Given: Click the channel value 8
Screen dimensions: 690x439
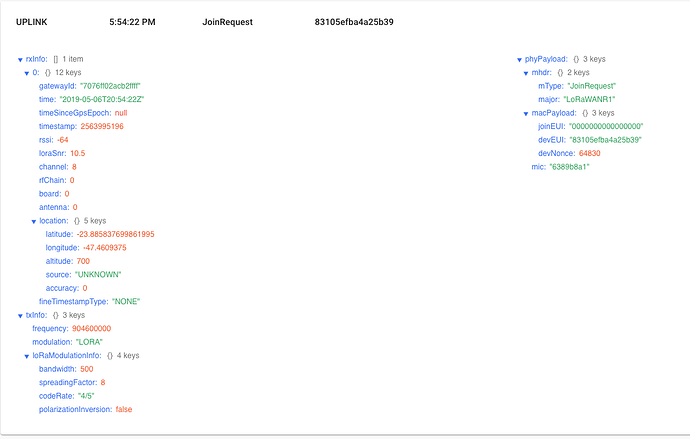Looking at the screenshot, I should coord(74,167).
